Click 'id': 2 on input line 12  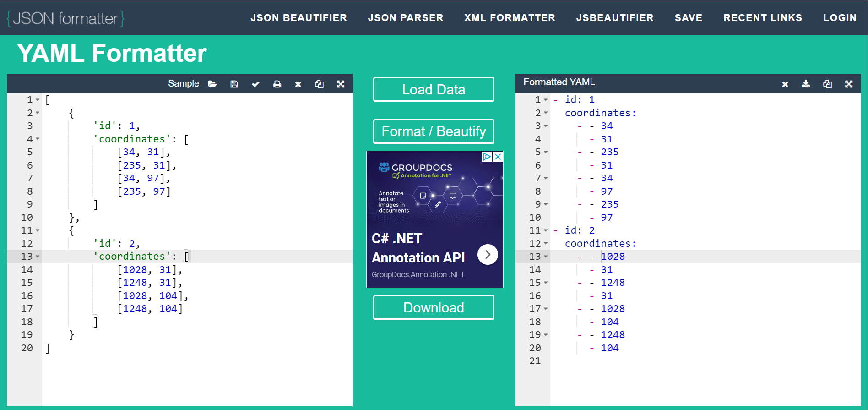point(117,244)
